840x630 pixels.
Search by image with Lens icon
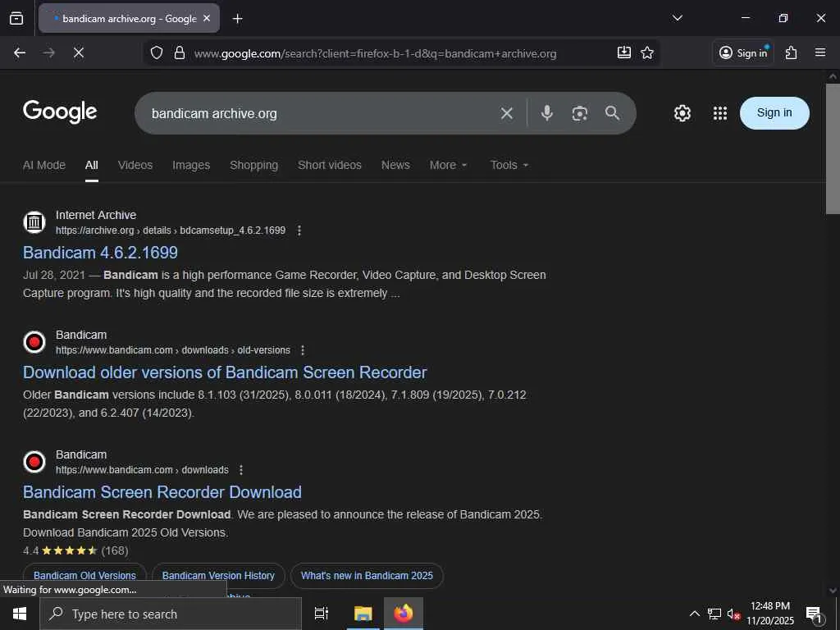(580, 113)
